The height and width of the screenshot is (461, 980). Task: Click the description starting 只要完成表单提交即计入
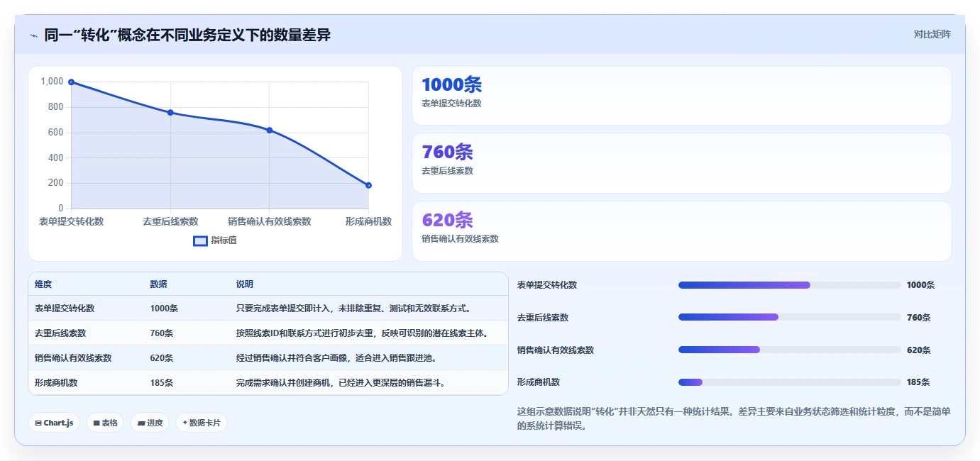pyautogui.click(x=353, y=309)
